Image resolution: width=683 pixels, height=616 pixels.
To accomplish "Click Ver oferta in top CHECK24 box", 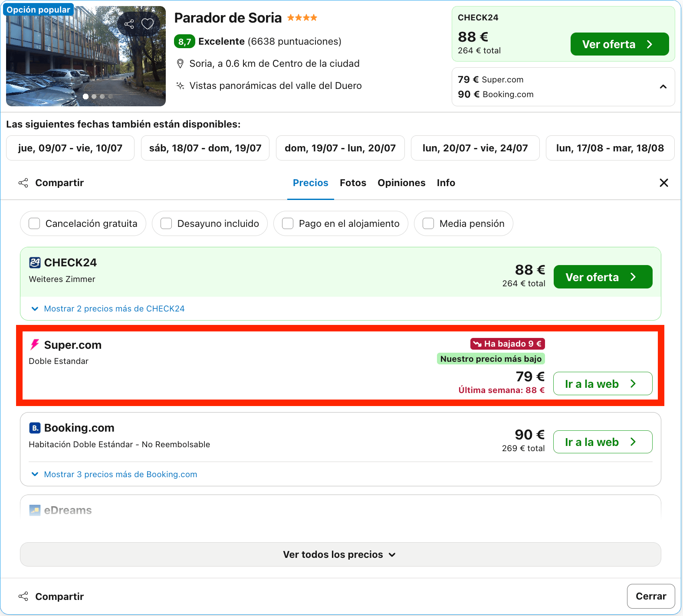I will (x=620, y=44).
